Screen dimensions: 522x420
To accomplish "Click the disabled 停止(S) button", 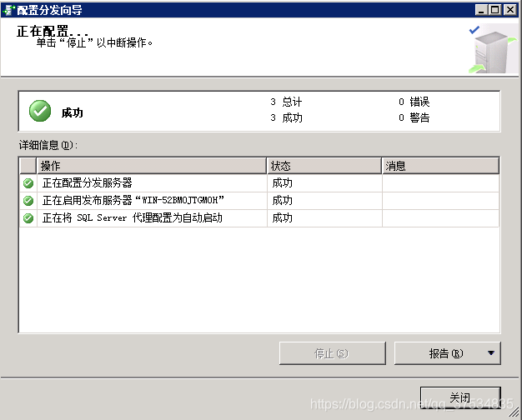I will [x=333, y=353].
